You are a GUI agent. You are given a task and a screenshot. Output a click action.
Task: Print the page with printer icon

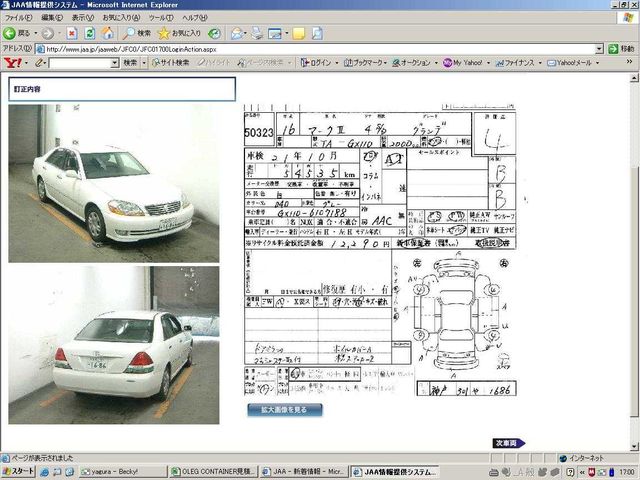coord(257,33)
